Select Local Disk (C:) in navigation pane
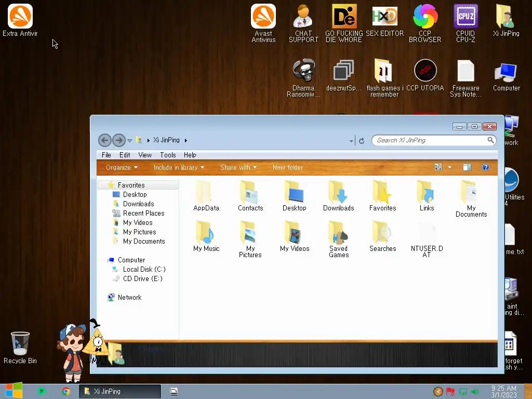Viewport: 532px width, 399px height. click(144, 269)
